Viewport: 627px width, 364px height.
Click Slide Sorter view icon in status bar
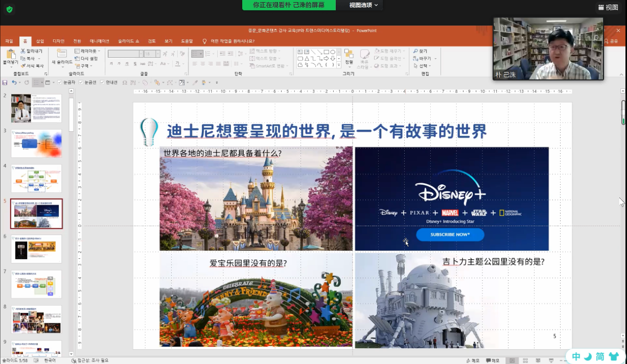[x=525, y=360]
